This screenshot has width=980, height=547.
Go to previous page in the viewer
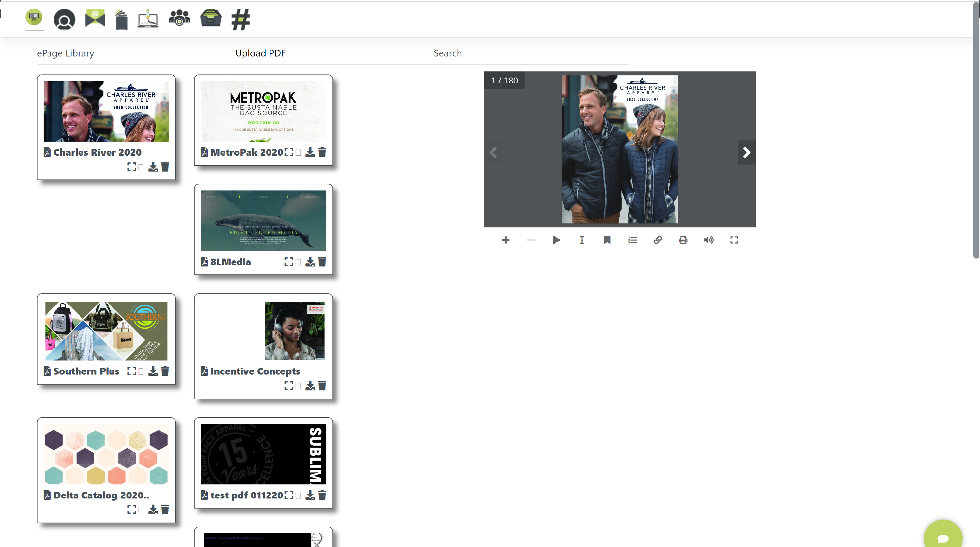click(x=493, y=153)
